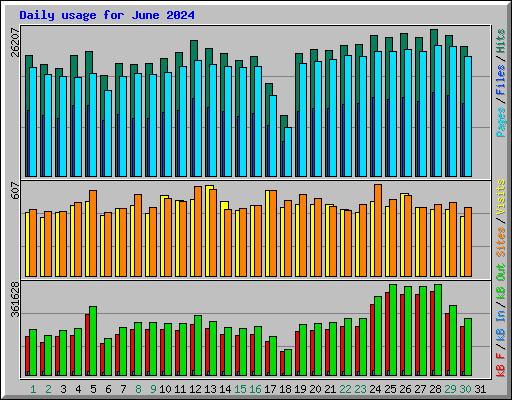Click day 27 on the x-axis
This screenshot has height=400, width=512.
tap(420, 389)
